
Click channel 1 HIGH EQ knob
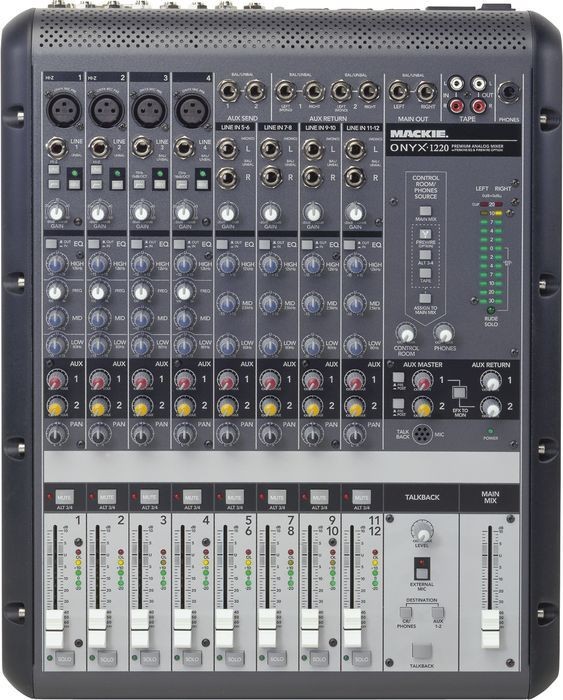tap(57, 265)
